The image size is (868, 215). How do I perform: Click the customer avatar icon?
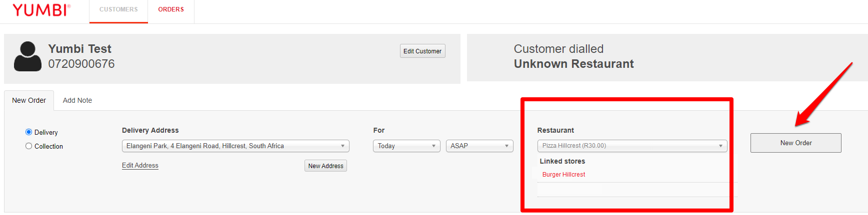[27, 56]
